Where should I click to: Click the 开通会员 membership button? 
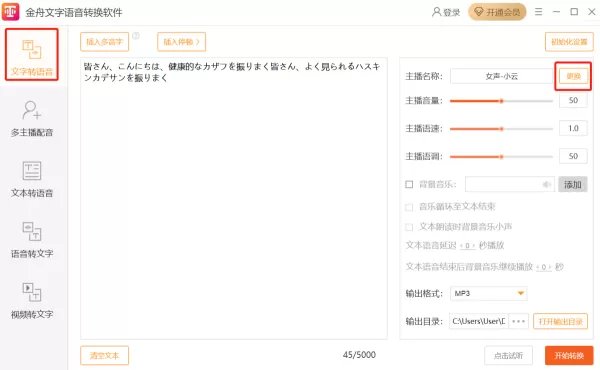pos(497,12)
